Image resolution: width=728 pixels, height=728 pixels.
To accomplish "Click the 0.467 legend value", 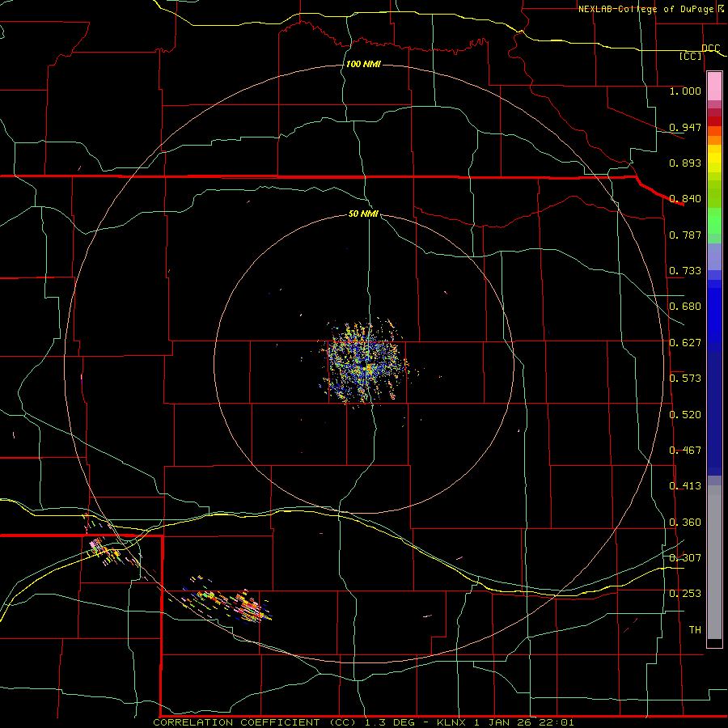I will [x=685, y=451].
